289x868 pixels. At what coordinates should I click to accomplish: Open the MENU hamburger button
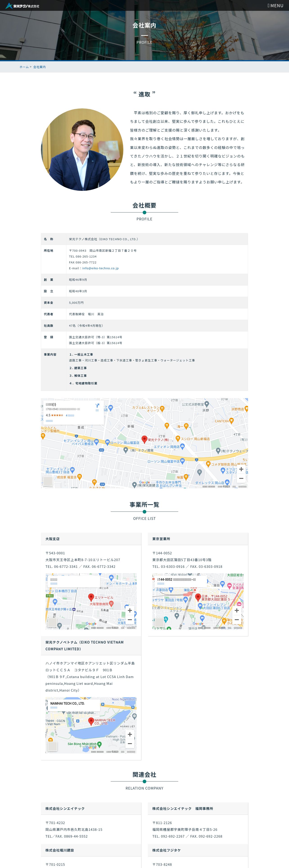pos(275,6)
